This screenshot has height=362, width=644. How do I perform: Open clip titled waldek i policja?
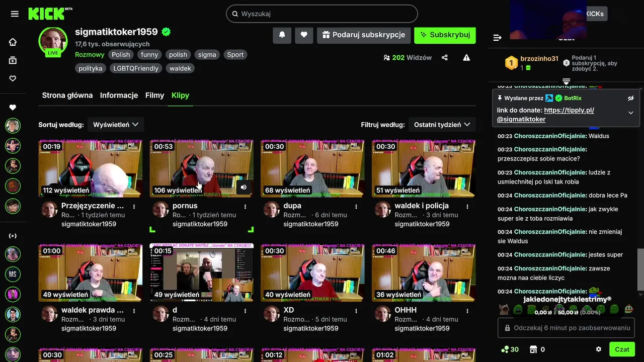(422, 206)
